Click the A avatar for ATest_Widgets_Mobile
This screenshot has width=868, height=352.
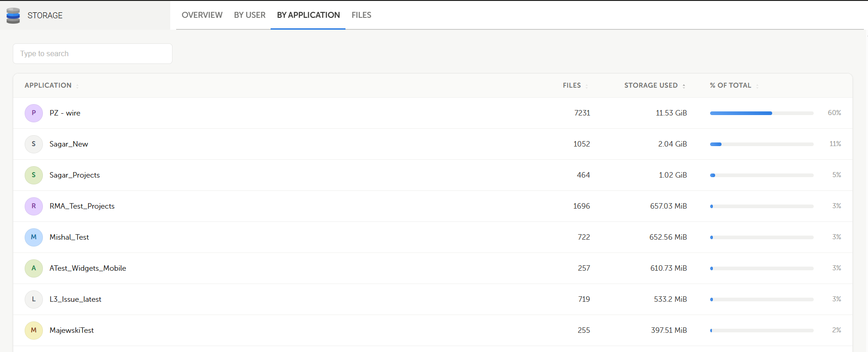34,268
